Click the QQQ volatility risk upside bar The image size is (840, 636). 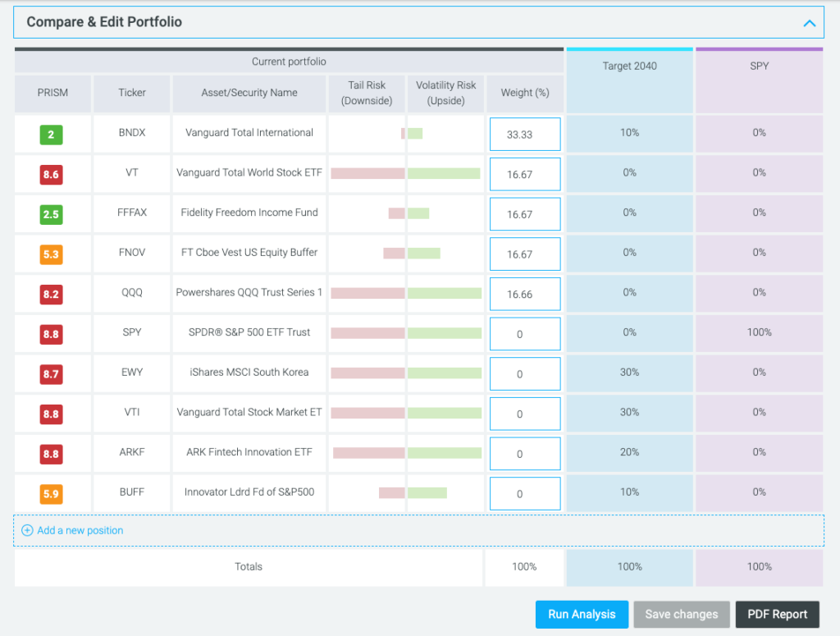[x=445, y=293]
